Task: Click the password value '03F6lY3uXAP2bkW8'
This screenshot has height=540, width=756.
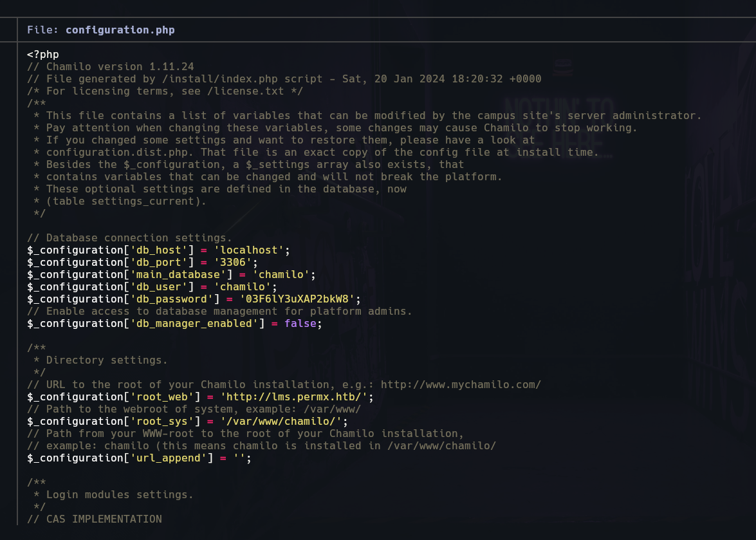Action: click(297, 299)
